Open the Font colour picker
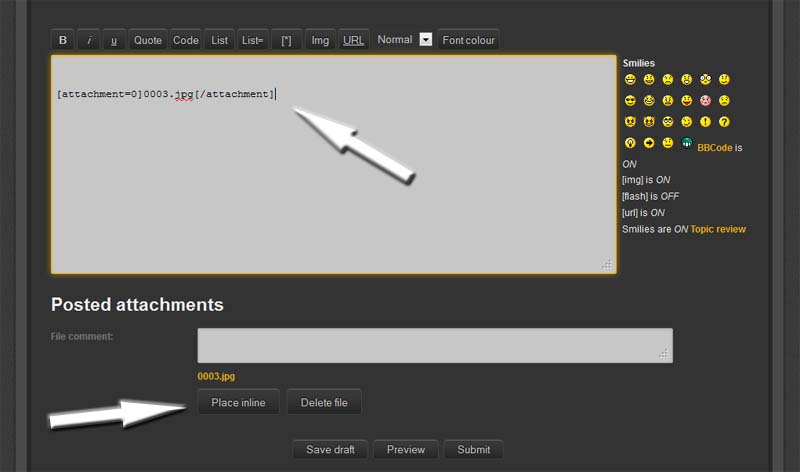This screenshot has width=800, height=472. coord(468,40)
